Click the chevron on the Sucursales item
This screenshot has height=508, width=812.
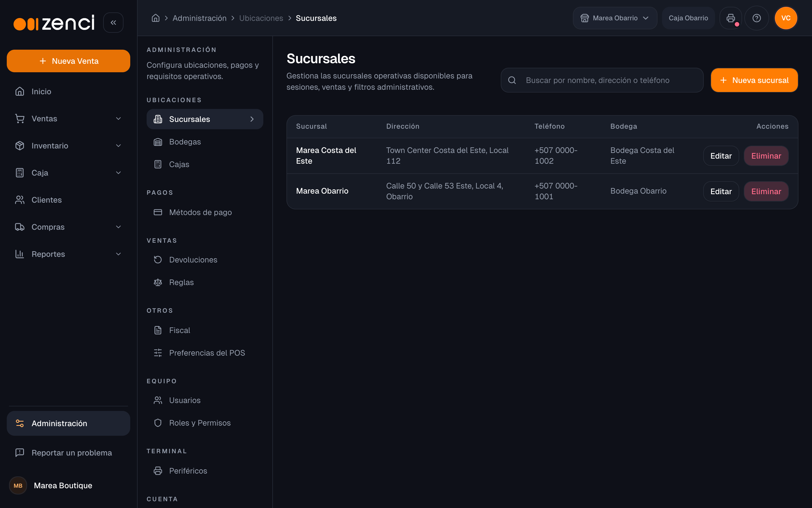tap(252, 119)
